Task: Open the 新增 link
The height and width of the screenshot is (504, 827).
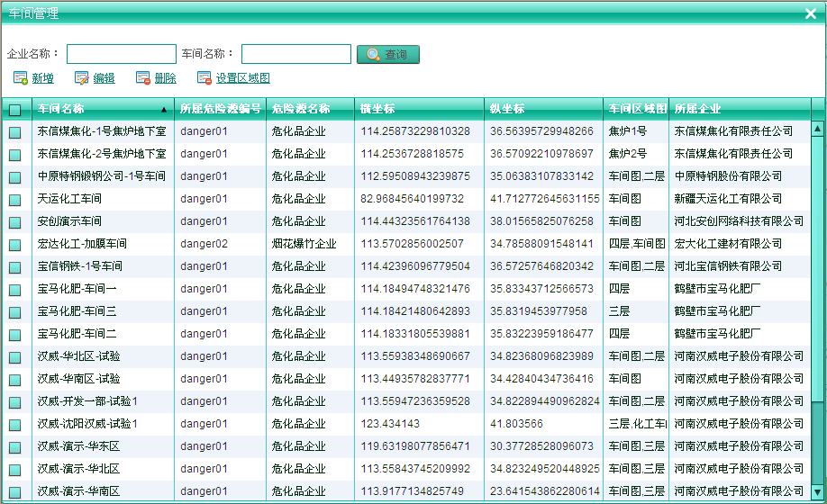Action: 42,78
